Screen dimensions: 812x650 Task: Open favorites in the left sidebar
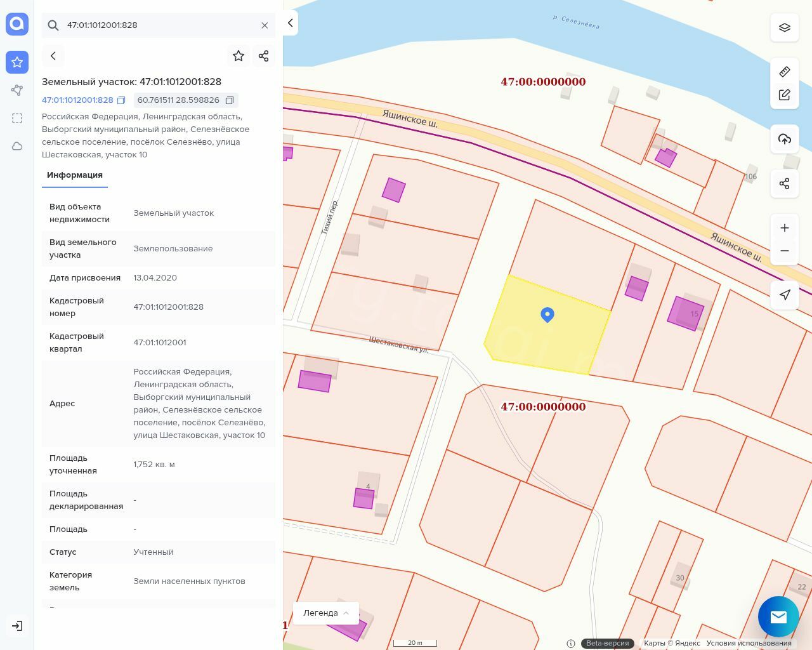(x=17, y=62)
